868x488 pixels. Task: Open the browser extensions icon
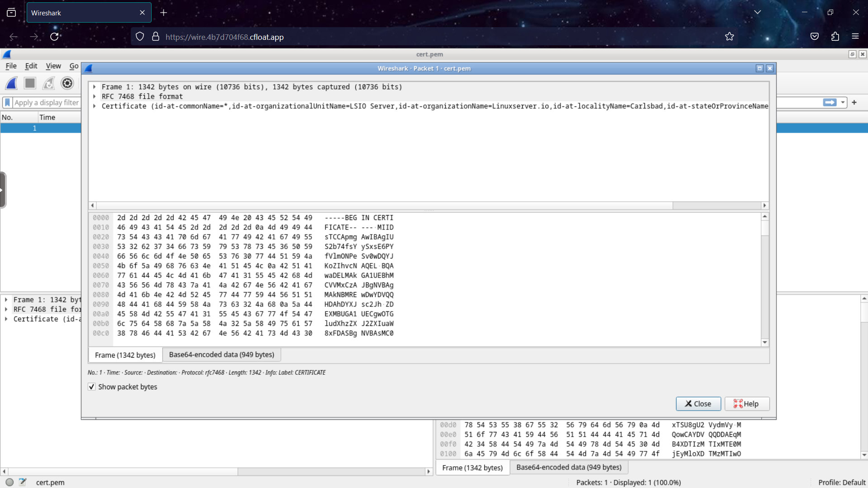[x=835, y=37]
